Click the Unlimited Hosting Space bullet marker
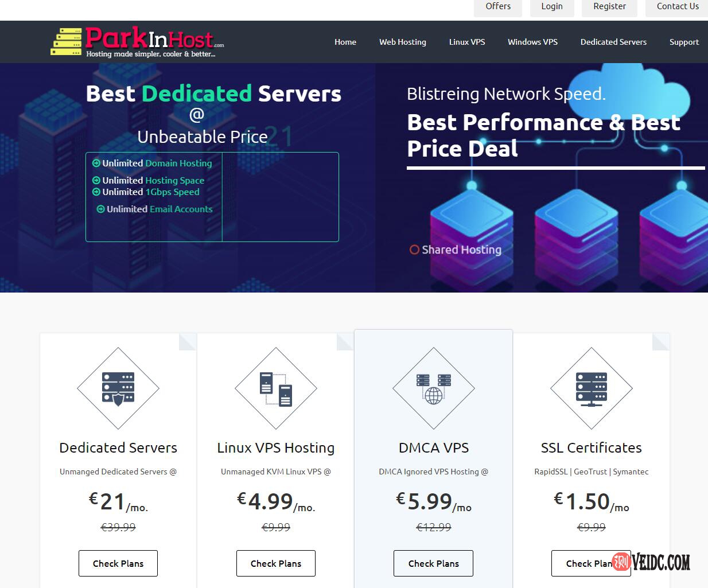 tap(96, 180)
